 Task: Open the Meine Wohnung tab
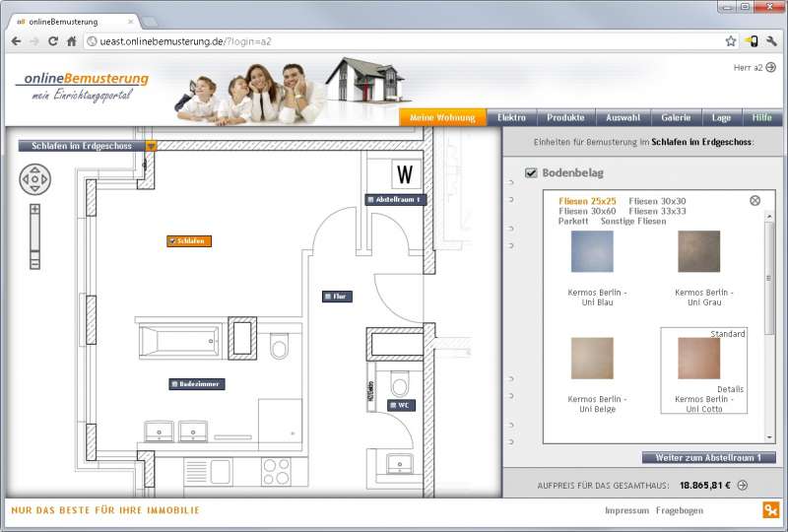442,117
